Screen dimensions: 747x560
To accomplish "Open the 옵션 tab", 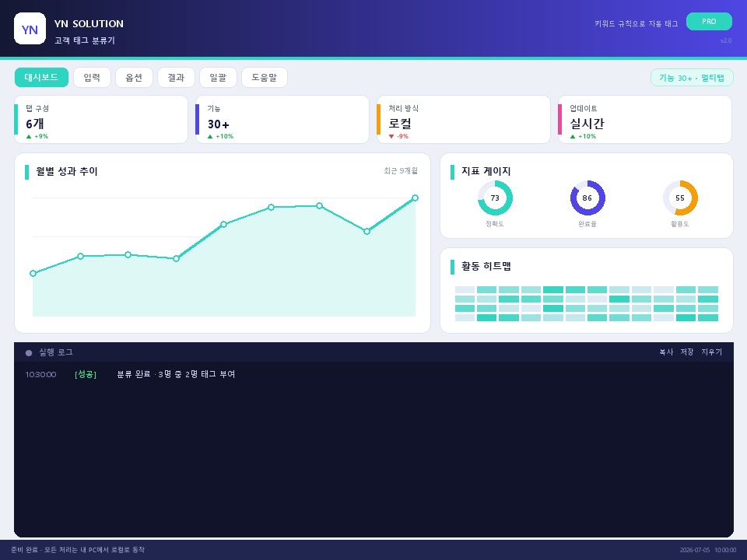I will (x=134, y=77).
